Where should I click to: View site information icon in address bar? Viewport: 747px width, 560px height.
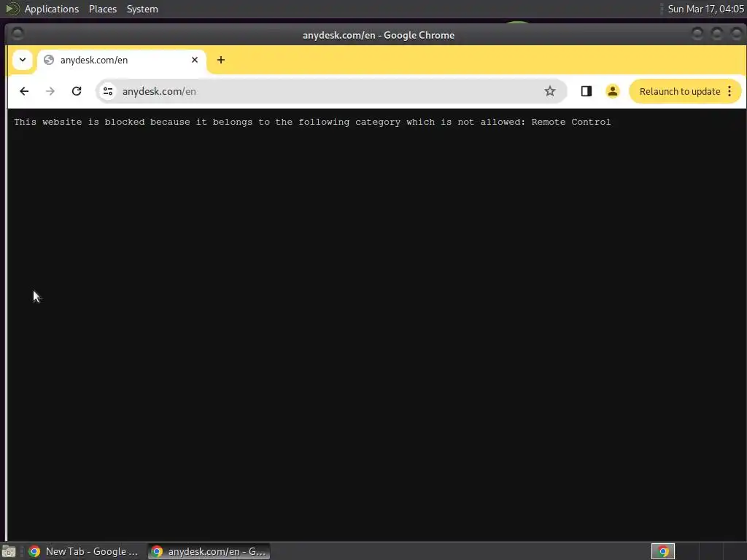pos(108,91)
